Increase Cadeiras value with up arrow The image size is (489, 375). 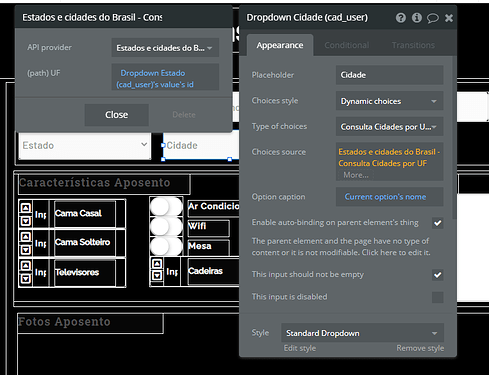(x=157, y=264)
